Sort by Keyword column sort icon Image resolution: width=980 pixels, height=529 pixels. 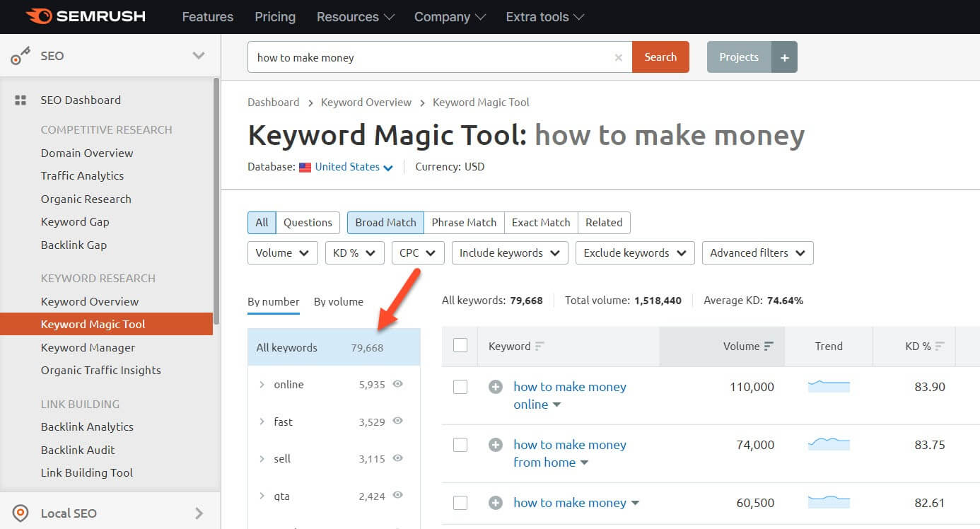(539, 347)
